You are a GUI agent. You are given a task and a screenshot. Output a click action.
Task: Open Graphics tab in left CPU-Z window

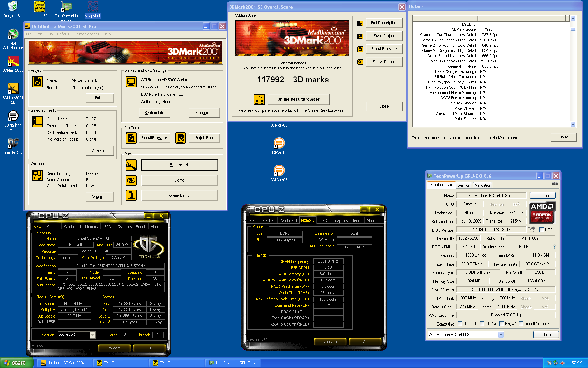(x=125, y=227)
